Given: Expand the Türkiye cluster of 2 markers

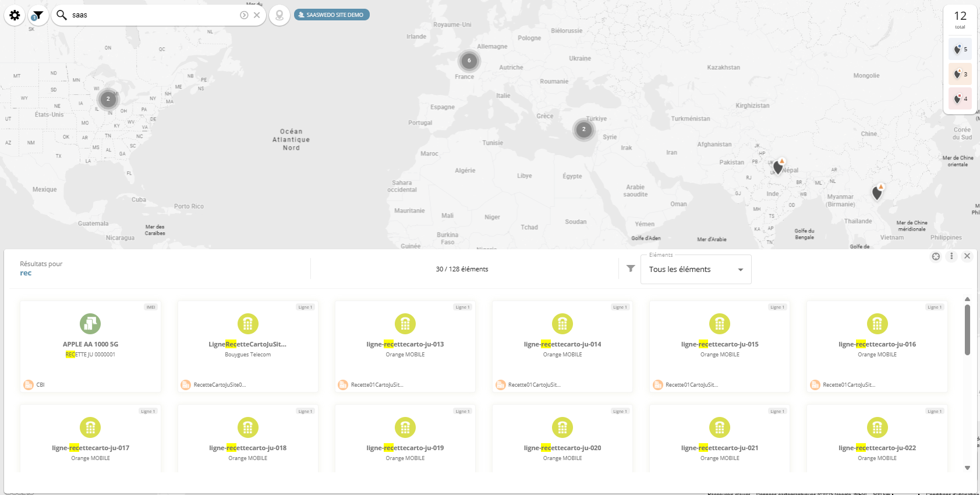Looking at the screenshot, I should pos(583,129).
